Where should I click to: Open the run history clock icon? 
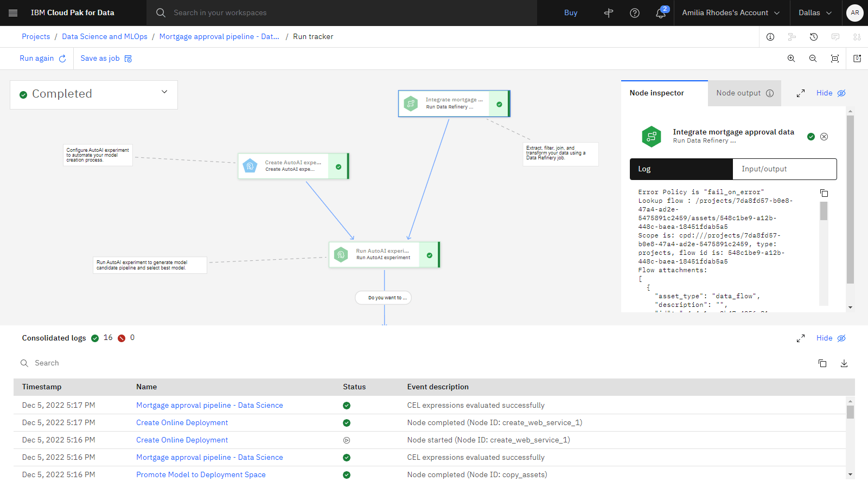[814, 37]
